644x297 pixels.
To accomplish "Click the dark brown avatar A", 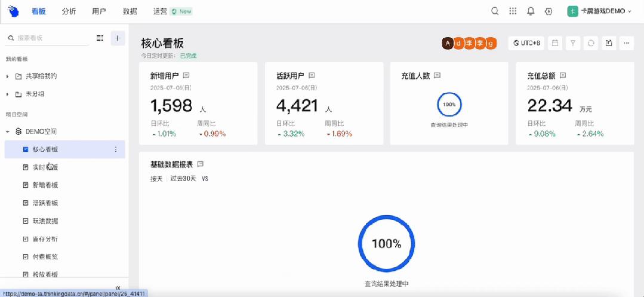I will [448, 43].
